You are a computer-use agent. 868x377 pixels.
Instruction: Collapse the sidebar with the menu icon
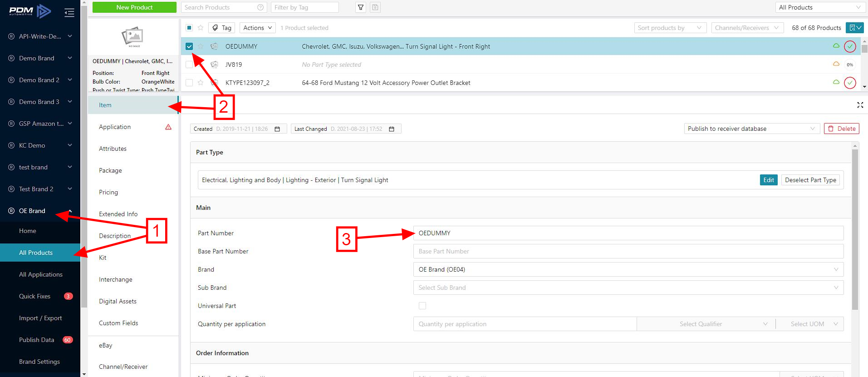pyautogui.click(x=69, y=13)
